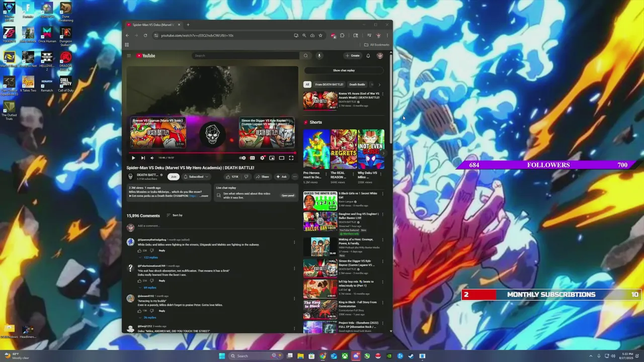Switch to theater mode
Screen dimensions: 644x362
[x=281, y=158]
